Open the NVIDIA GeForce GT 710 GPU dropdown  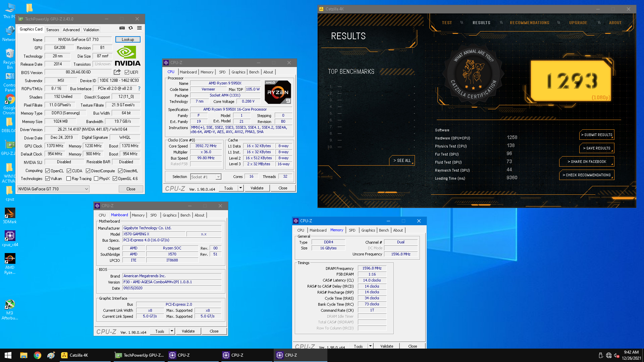click(53, 189)
